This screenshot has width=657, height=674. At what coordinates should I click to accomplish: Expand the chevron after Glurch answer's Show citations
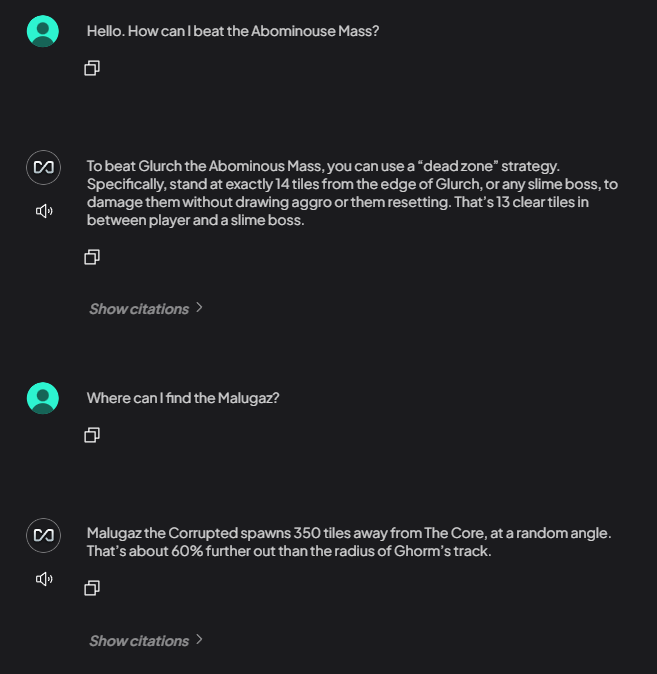pyautogui.click(x=199, y=308)
